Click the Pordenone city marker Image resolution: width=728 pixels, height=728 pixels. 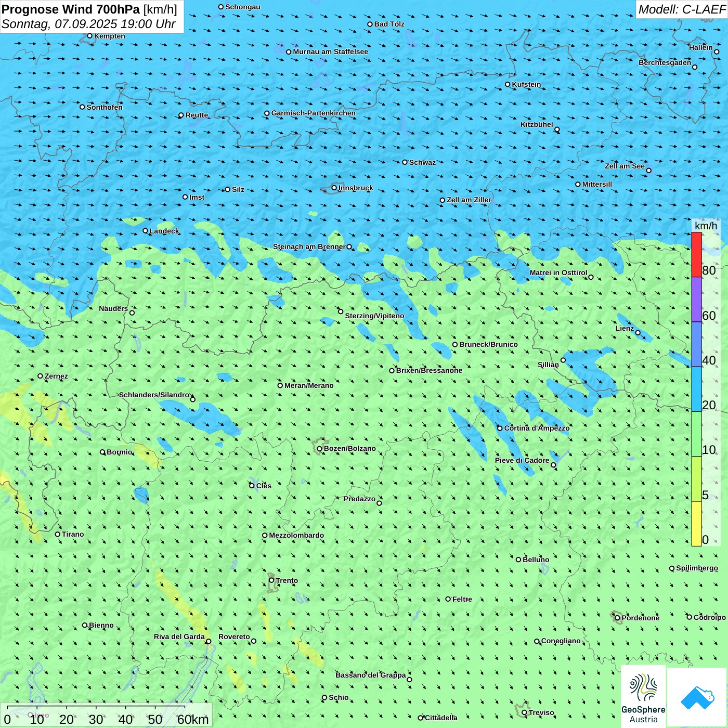(x=617, y=618)
